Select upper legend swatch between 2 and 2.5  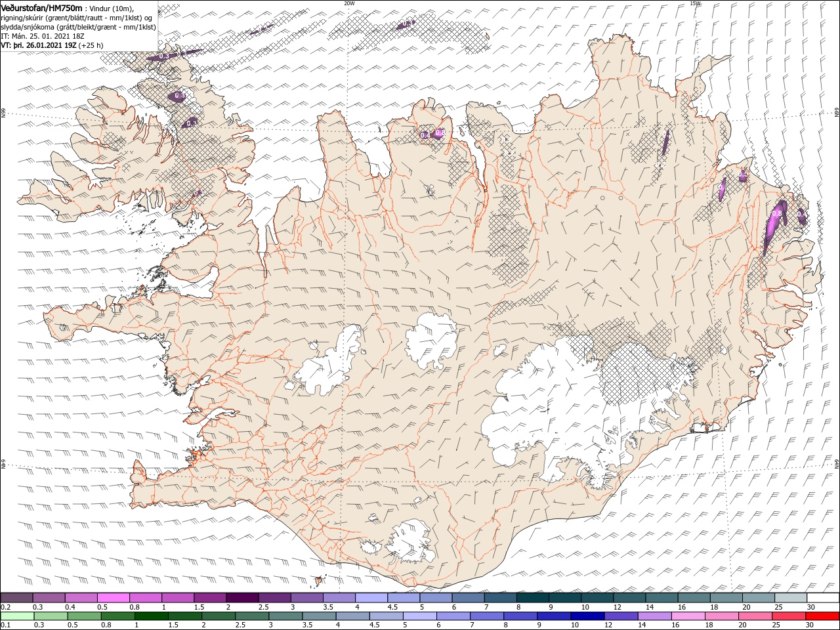point(241,598)
